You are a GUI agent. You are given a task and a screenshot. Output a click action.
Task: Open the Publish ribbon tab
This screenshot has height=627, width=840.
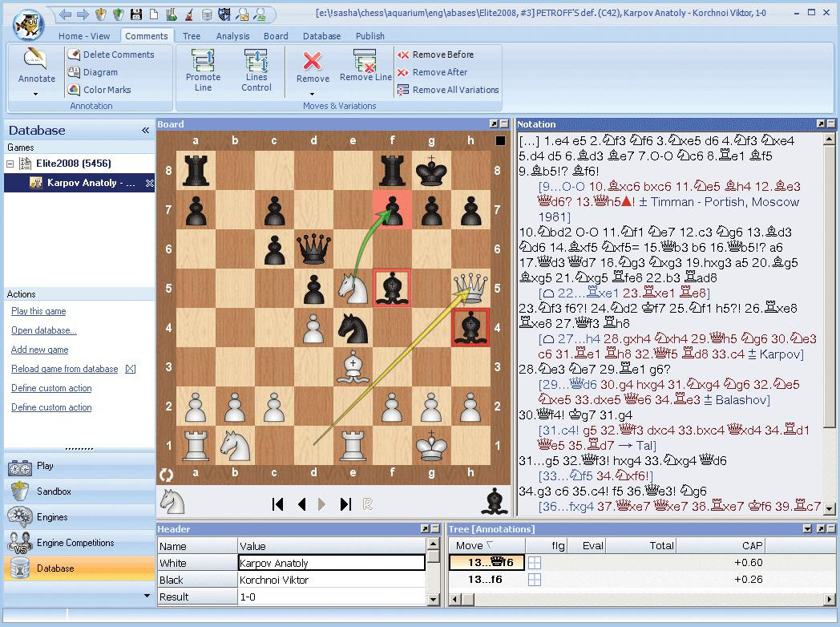click(370, 36)
